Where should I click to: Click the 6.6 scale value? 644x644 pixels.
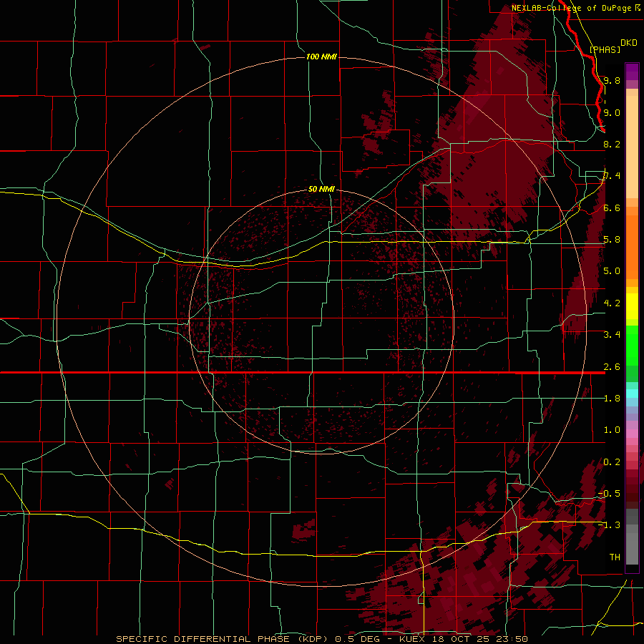pos(612,208)
